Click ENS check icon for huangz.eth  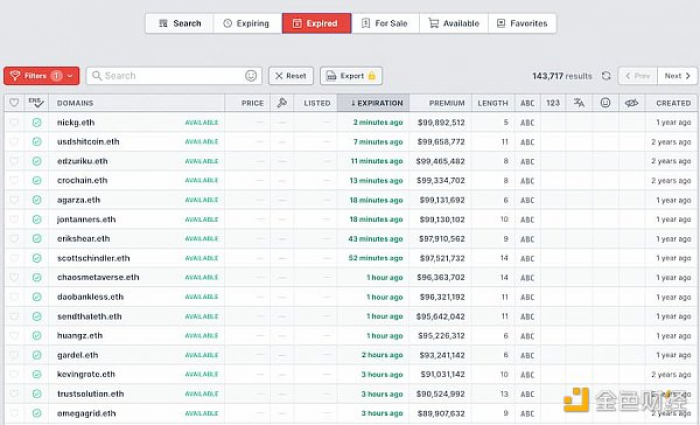pos(37,336)
